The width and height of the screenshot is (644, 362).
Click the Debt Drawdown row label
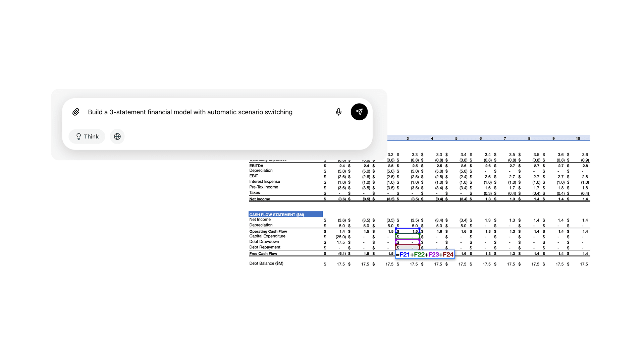[264, 242]
